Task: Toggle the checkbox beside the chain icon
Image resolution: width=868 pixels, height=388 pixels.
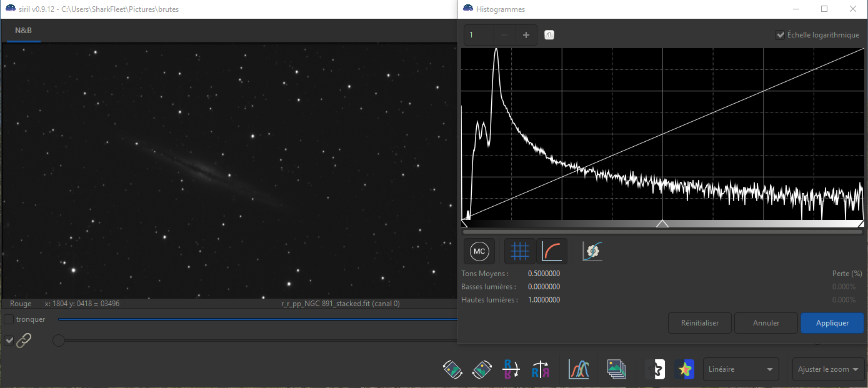Action: [9, 341]
